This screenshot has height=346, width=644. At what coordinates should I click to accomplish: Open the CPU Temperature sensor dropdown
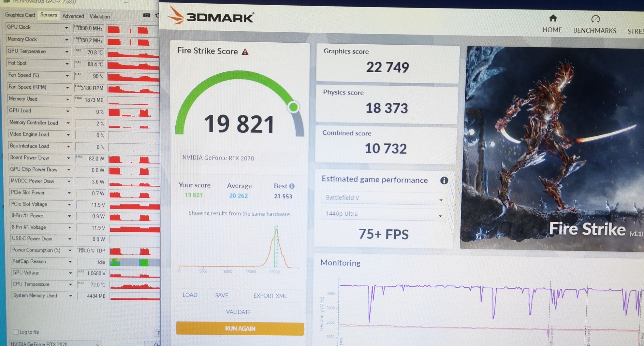pos(70,284)
